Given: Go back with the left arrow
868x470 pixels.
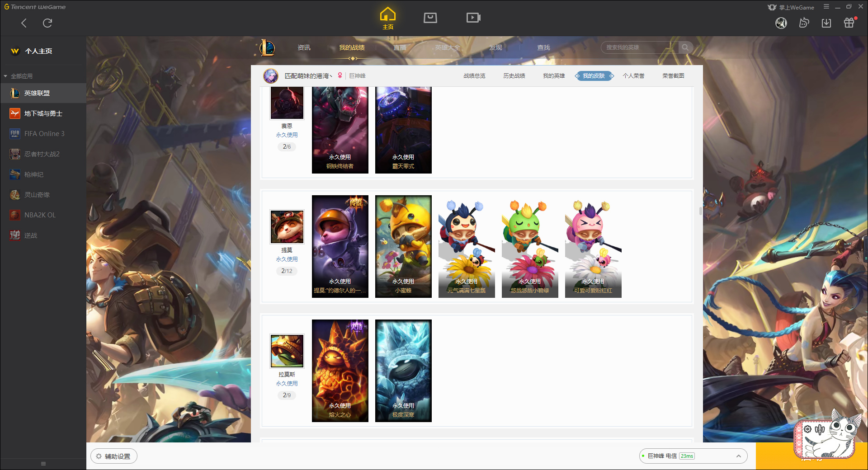Looking at the screenshot, I should click(24, 23).
